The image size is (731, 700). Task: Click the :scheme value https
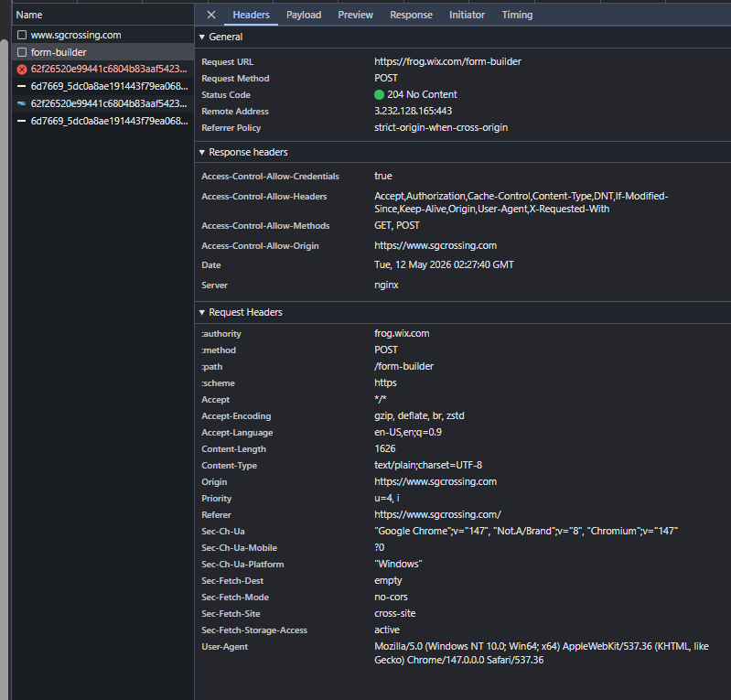pos(385,382)
